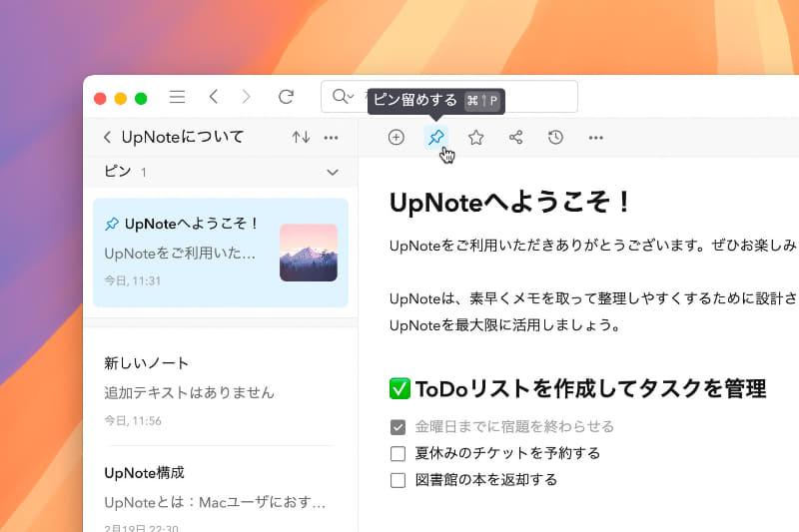Click the mountain thumbnail in the pinned note
This screenshot has width=799, height=532.
point(309,253)
